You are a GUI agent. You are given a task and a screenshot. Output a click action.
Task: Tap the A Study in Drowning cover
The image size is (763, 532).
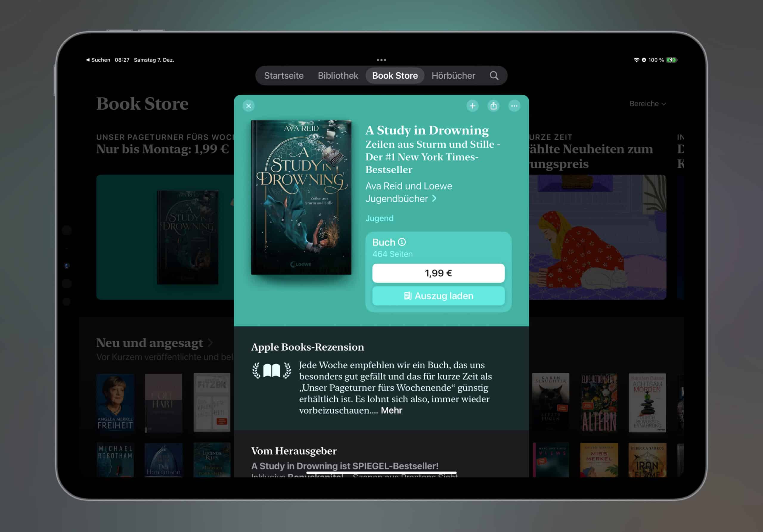click(301, 197)
